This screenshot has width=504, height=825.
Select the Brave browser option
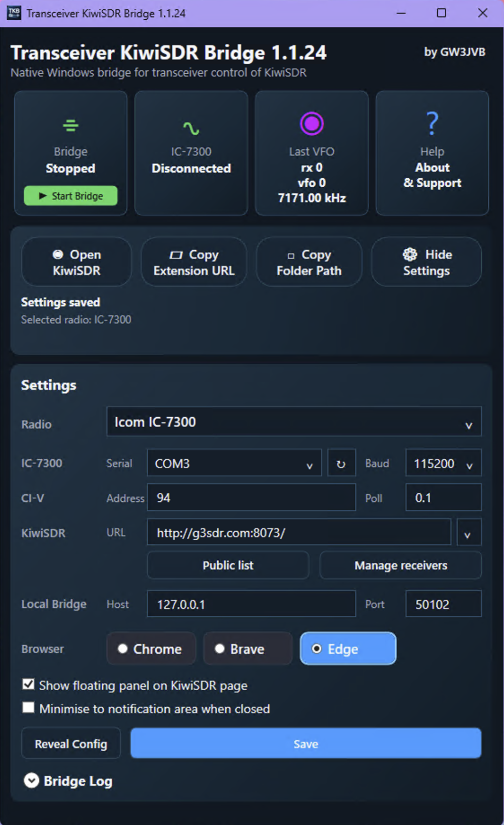248,649
